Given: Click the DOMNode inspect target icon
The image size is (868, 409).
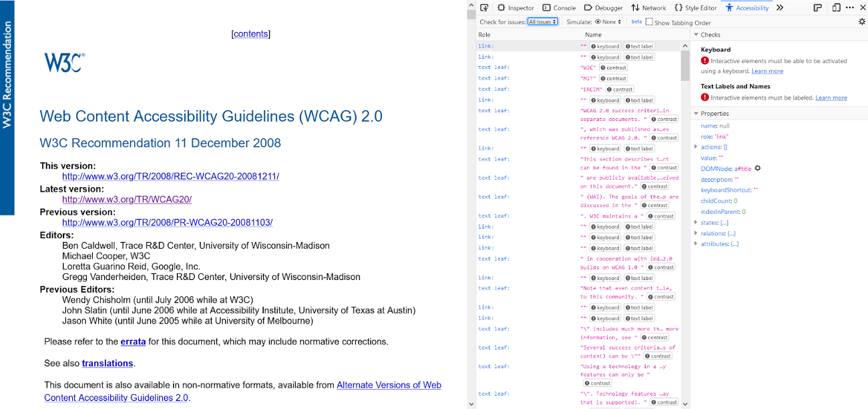Looking at the screenshot, I should (757, 168).
